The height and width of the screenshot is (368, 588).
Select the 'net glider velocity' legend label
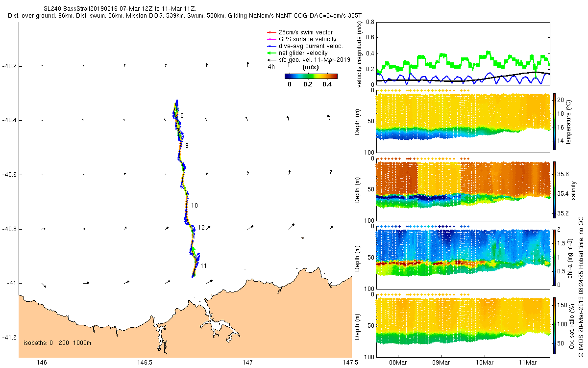(303, 53)
